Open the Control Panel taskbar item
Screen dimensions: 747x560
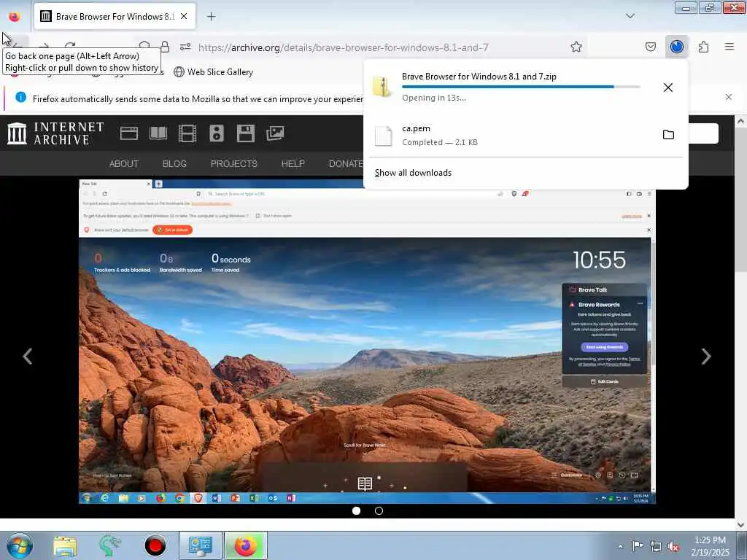pos(200,545)
